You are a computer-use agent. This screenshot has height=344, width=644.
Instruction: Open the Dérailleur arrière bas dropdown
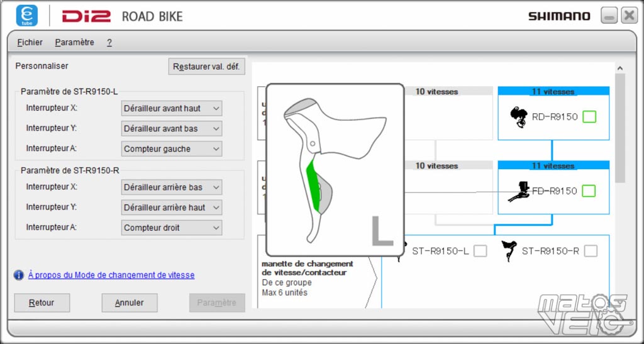pos(172,187)
